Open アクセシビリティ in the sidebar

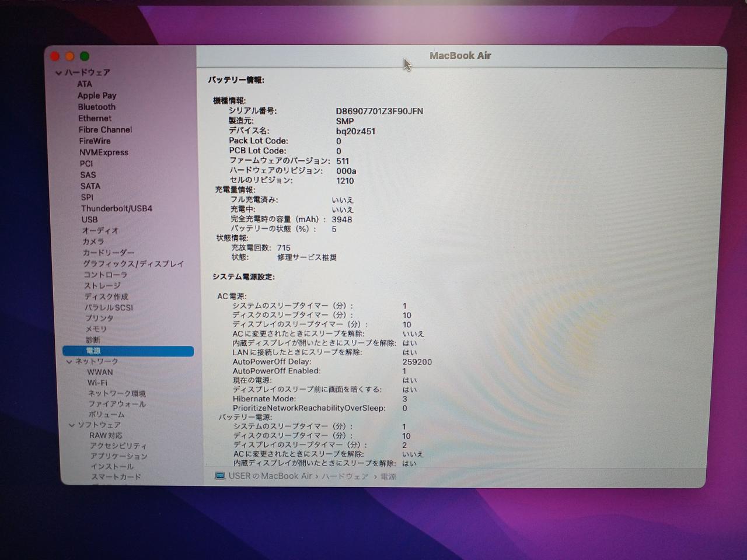pyautogui.click(x=118, y=446)
